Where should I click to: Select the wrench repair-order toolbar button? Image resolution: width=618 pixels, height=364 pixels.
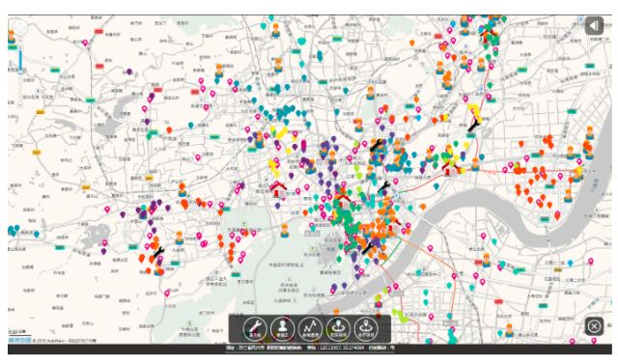(255, 328)
